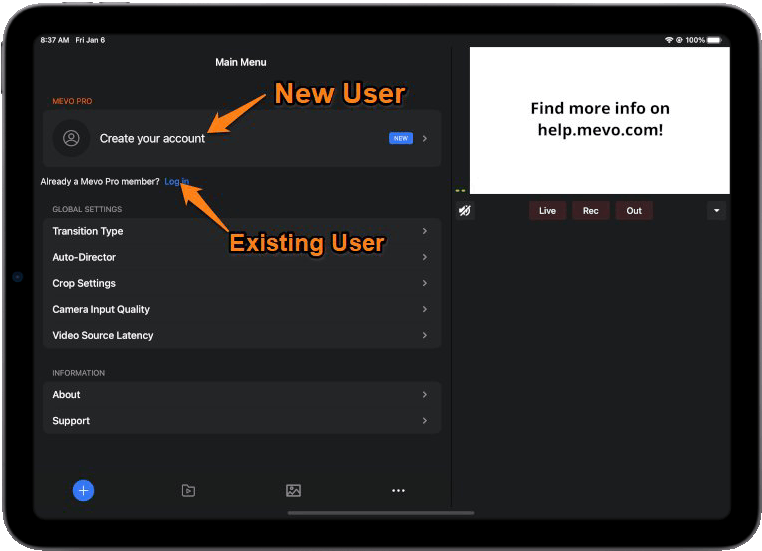Open the video clips library icon
The height and width of the screenshot is (551, 762).
pyautogui.click(x=188, y=490)
